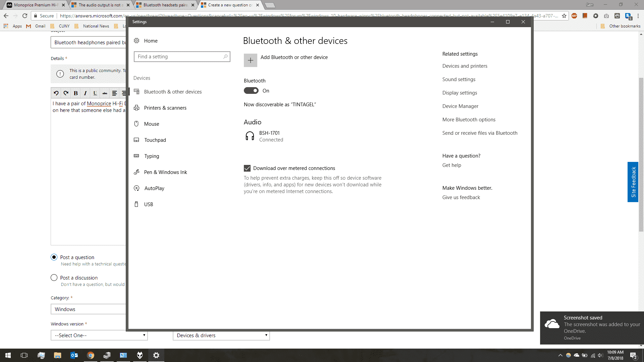
Task: Click the redo icon in the forum editor
Action: coord(66,93)
